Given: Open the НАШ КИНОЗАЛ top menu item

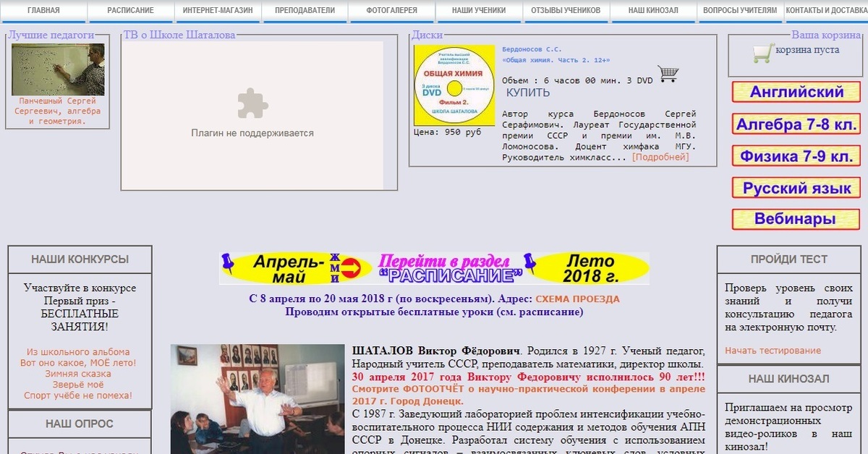Looking at the screenshot, I should tap(652, 11).
